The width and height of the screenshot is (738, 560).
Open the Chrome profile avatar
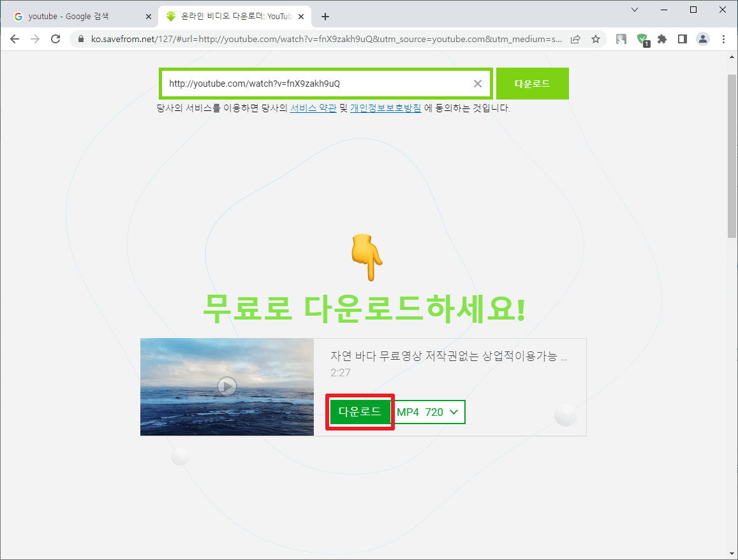[x=703, y=39]
